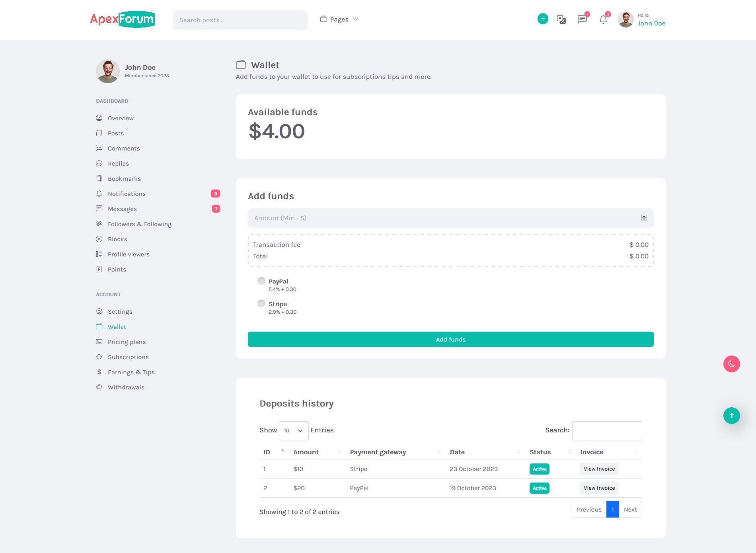Open Messages link in sidebar
756x553 pixels.
point(122,209)
